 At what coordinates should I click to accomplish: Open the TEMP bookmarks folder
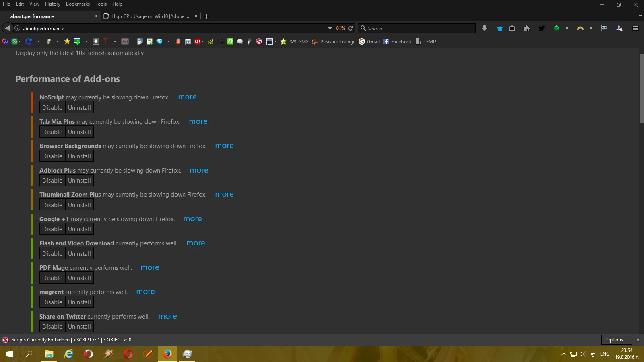(425, 41)
